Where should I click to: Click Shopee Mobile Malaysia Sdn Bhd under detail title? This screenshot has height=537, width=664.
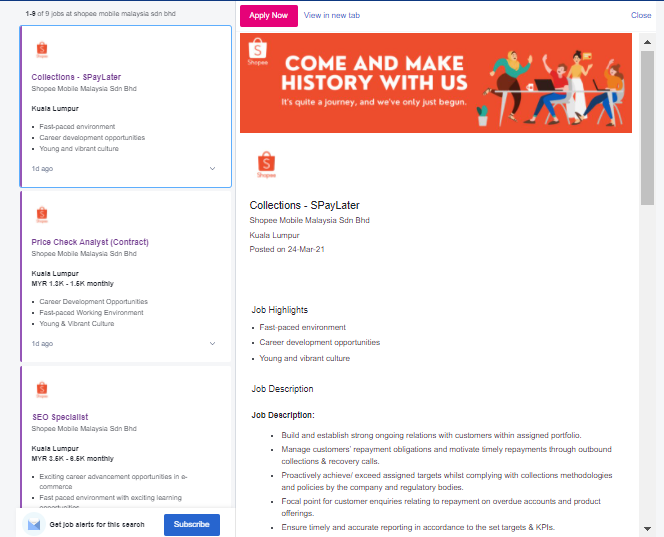(310, 220)
